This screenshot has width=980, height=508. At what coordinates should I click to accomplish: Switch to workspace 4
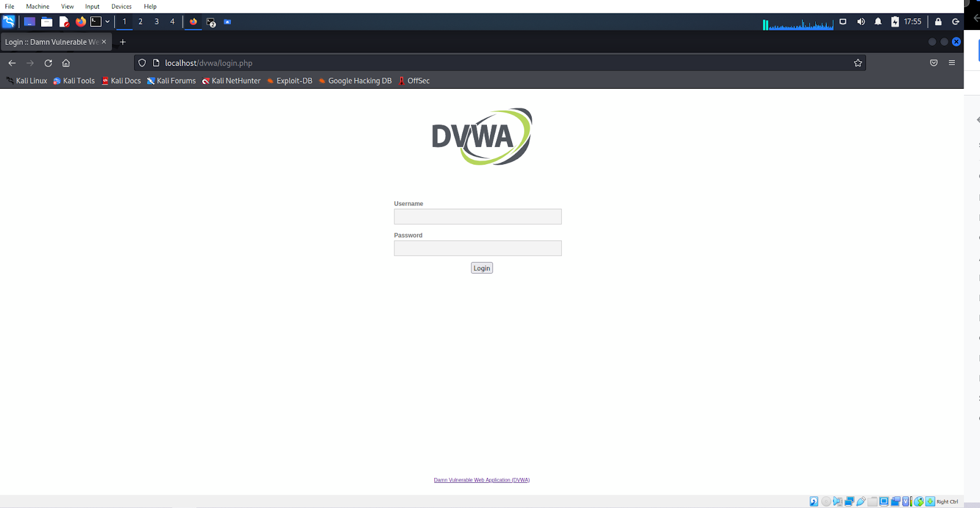[x=172, y=21]
